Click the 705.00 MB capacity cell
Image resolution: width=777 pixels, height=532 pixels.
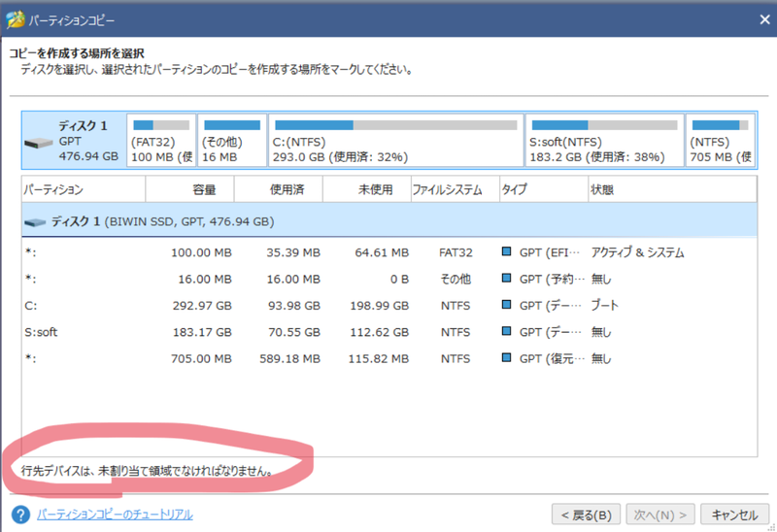pos(201,358)
